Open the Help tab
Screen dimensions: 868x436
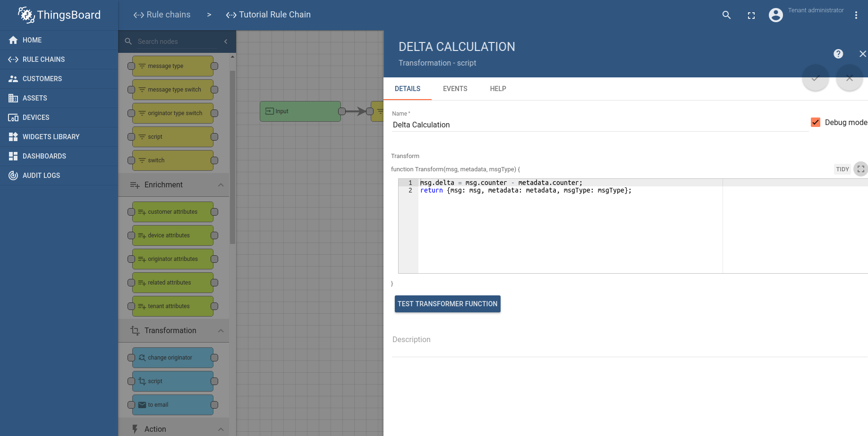[x=498, y=89]
